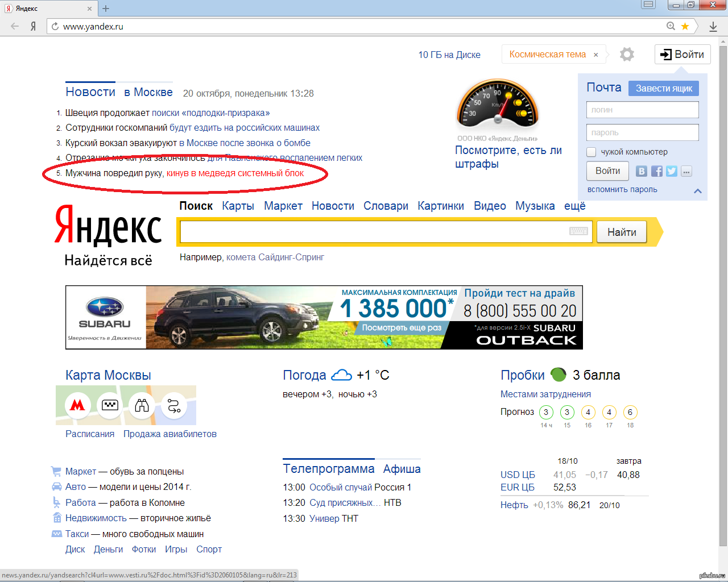
Task: Open the Космическая тема link
Action: 548,55
